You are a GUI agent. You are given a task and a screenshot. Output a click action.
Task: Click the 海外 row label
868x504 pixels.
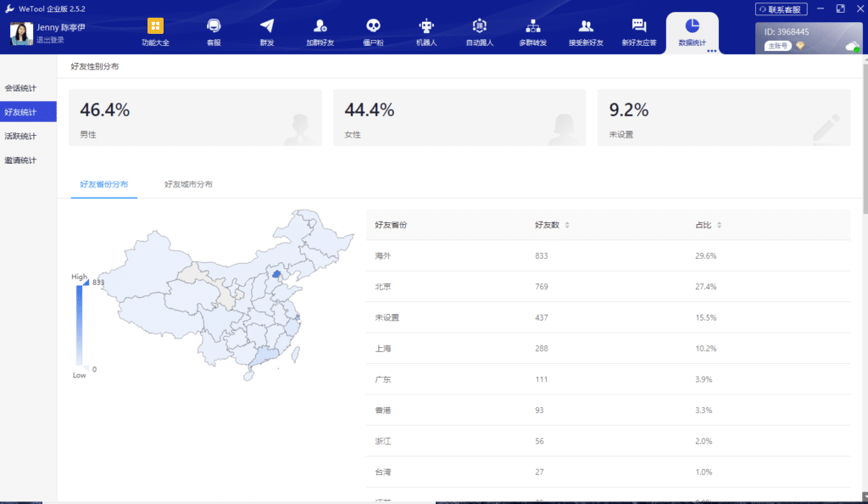coord(382,256)
